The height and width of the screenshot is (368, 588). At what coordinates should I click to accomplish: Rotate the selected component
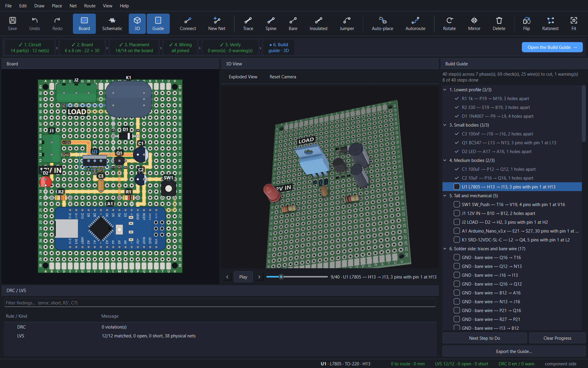point(449,24)
